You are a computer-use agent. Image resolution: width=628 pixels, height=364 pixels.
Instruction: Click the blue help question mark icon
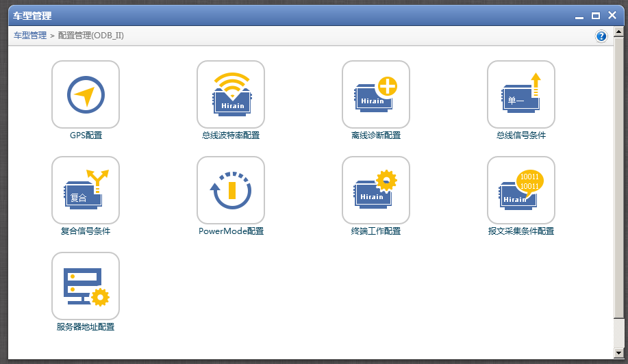[x=601, y=36]
